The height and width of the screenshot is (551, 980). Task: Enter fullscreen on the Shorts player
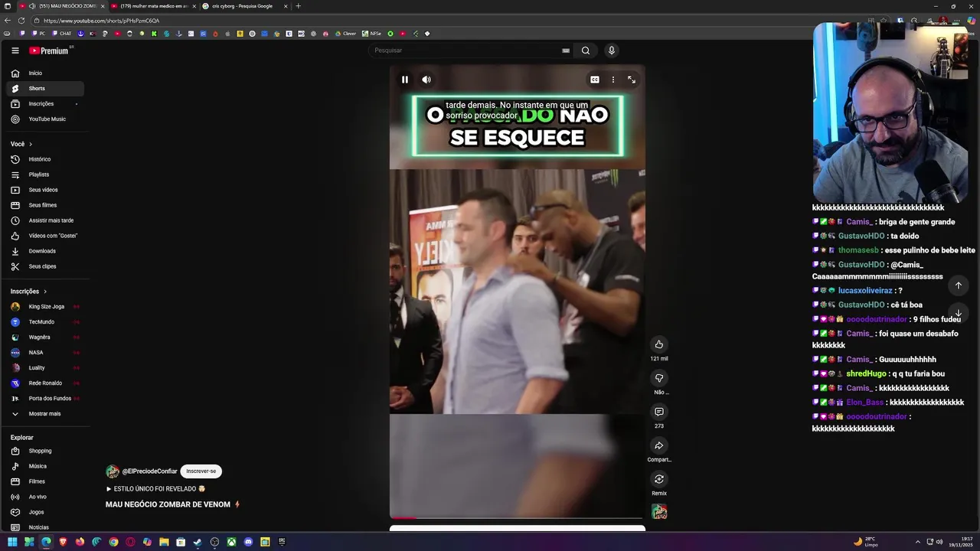click(x=632, y=80)
